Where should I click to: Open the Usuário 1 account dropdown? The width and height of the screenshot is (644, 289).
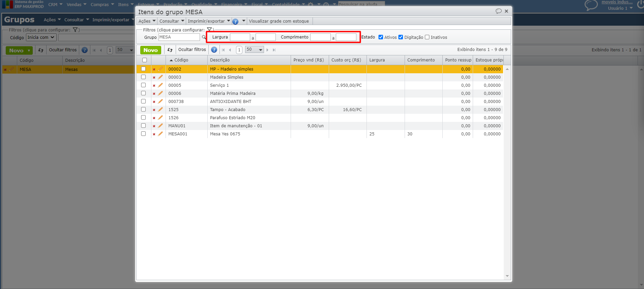(x=620, y=8)
